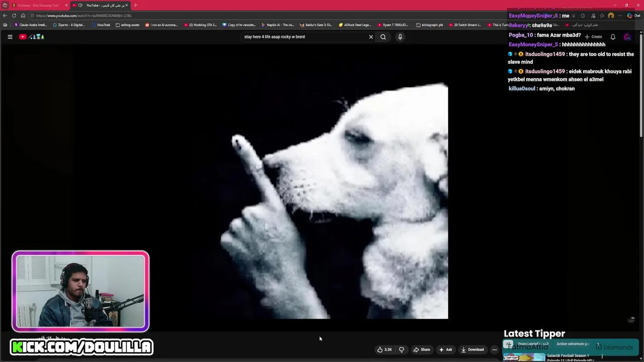Open 'I run an AI automa...' bookmark
Viewport: 644px width, 362px height.
(162, 25)
